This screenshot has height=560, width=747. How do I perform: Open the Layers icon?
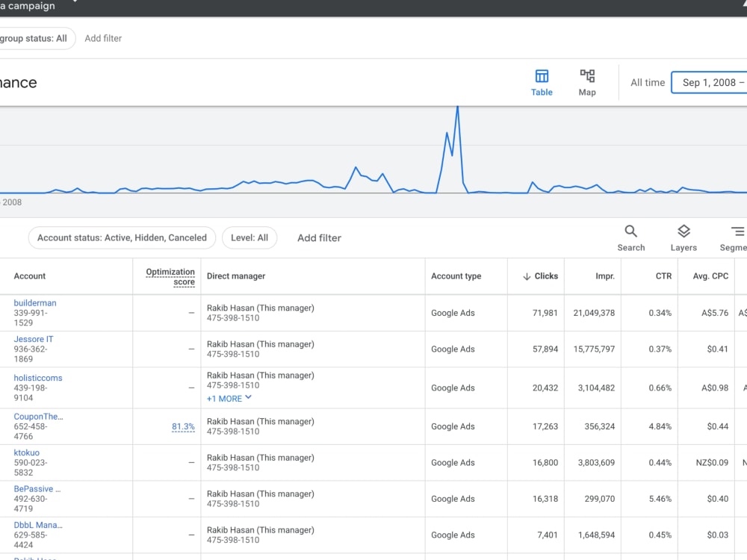[x=684, y=231]
